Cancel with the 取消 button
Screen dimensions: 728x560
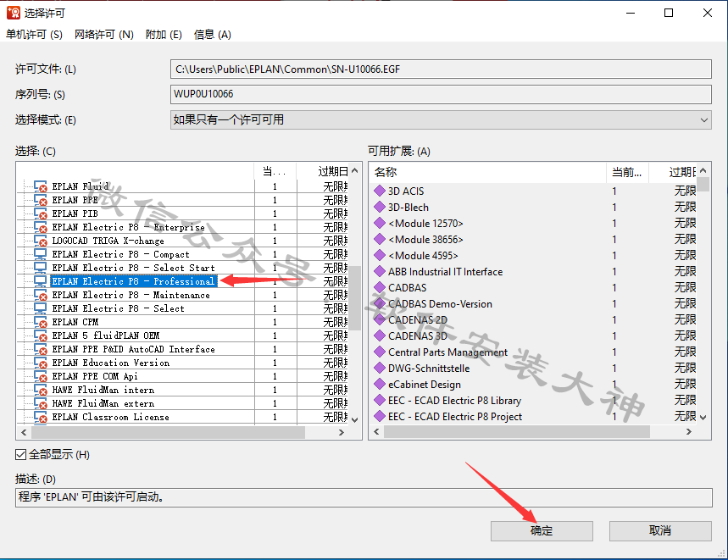[659, 530]
